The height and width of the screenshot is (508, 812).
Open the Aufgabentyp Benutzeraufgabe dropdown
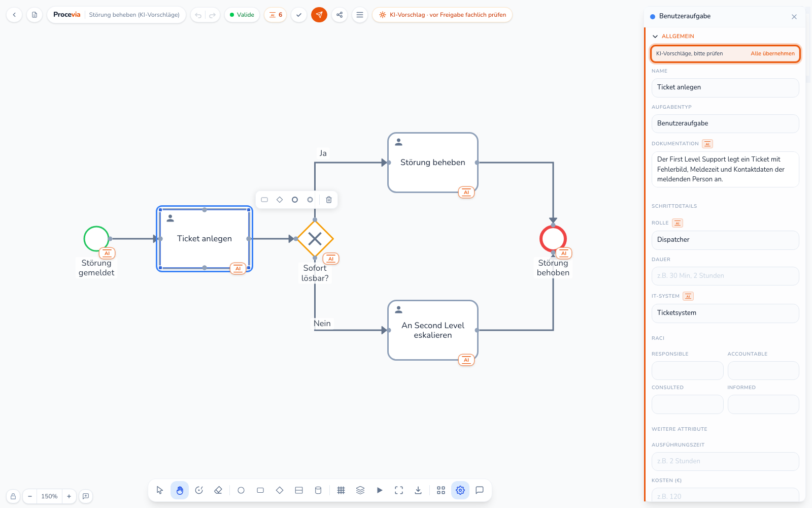tap(725, 123)
